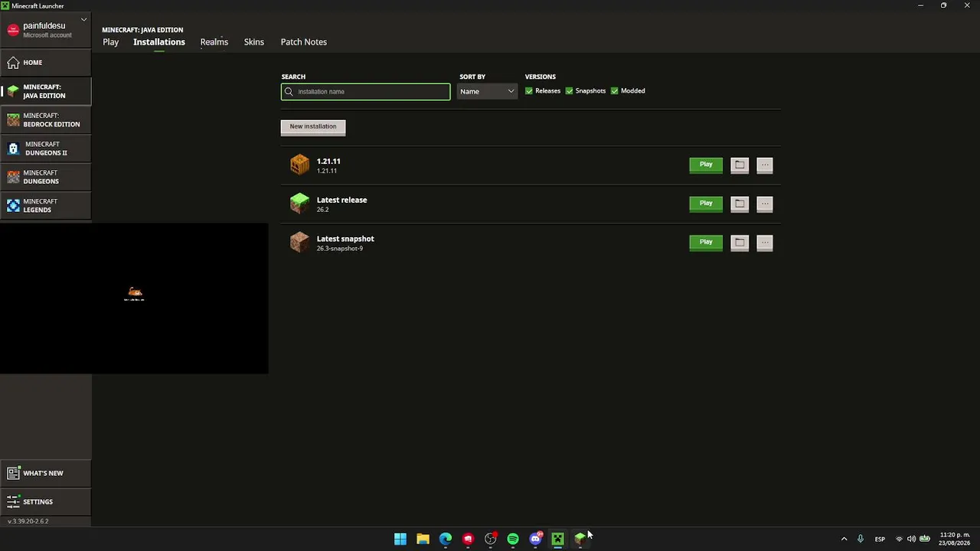The height and width of the screenshot is (551, 980).
Task: Select Minecraft: Java Edition in the sidebar
Action: pos(46,91)
